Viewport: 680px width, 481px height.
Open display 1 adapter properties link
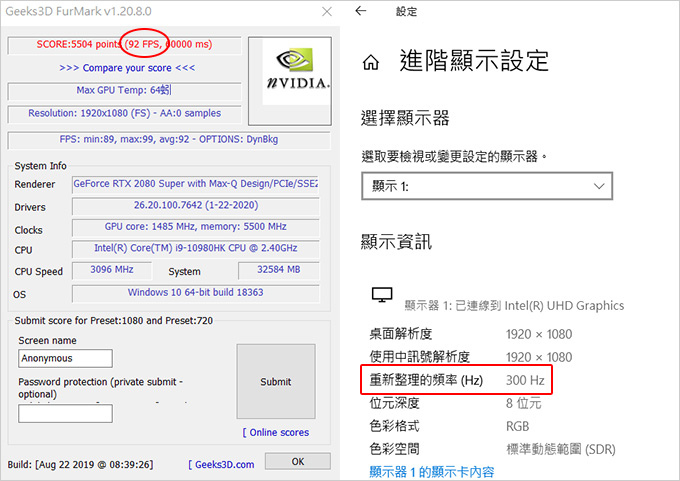click(432, 472)
